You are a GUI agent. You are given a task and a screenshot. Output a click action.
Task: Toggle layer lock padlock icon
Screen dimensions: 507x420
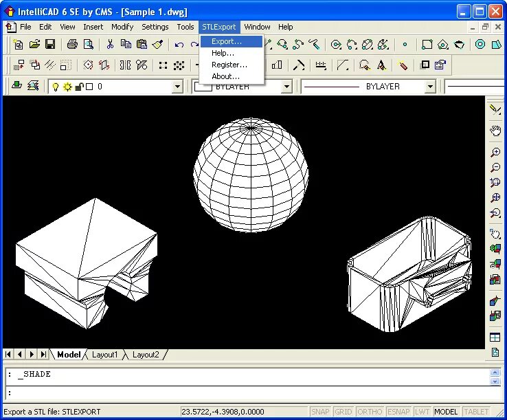coord(79,87)
